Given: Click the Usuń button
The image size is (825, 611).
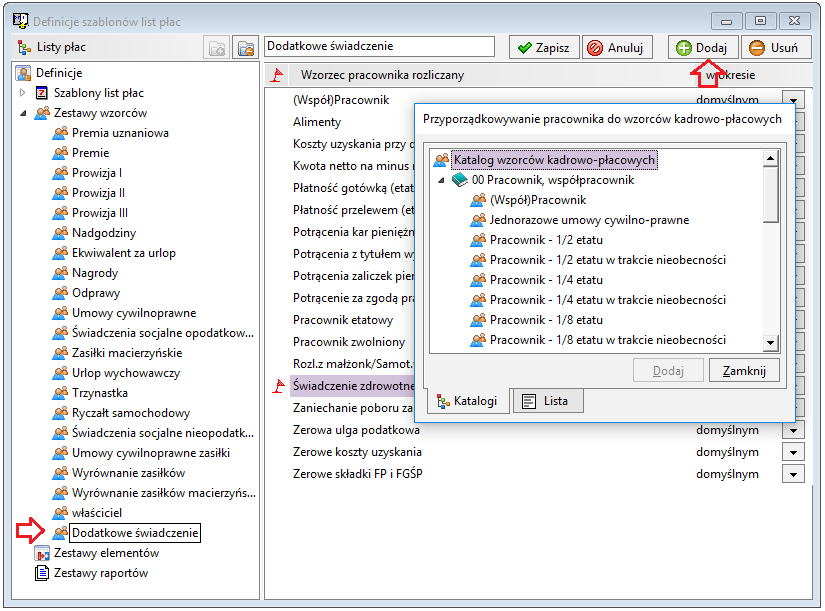Looking at the screenshot, I should coord(777,48).
